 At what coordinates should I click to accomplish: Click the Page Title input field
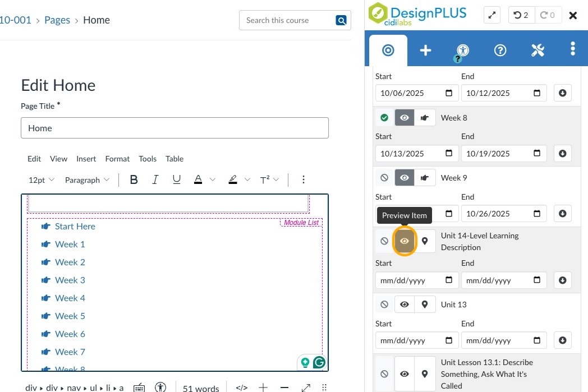coord(174,128)
